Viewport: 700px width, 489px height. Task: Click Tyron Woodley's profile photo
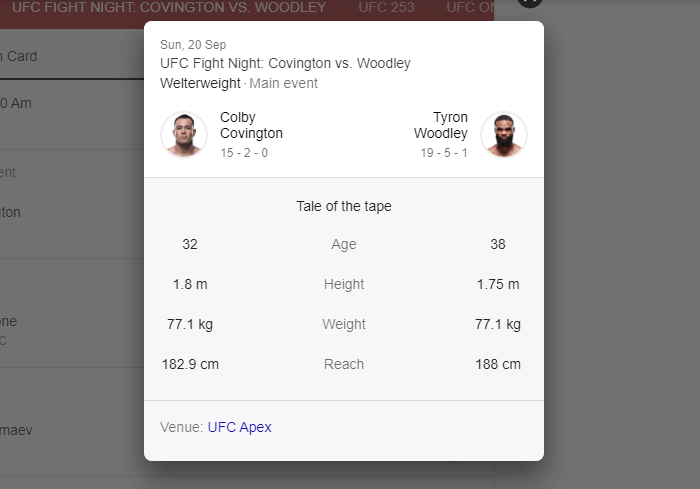tap(504, 135)
